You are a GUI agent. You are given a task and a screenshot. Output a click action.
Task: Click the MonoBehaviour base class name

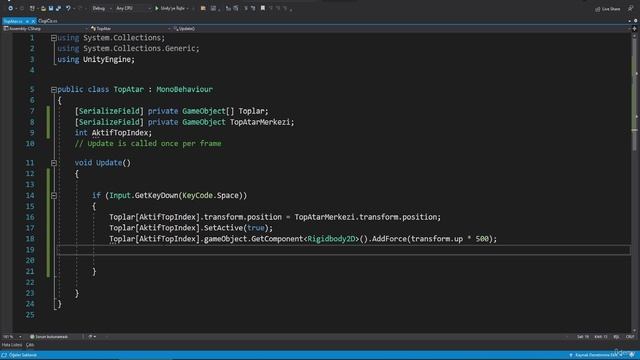(184, 89)
